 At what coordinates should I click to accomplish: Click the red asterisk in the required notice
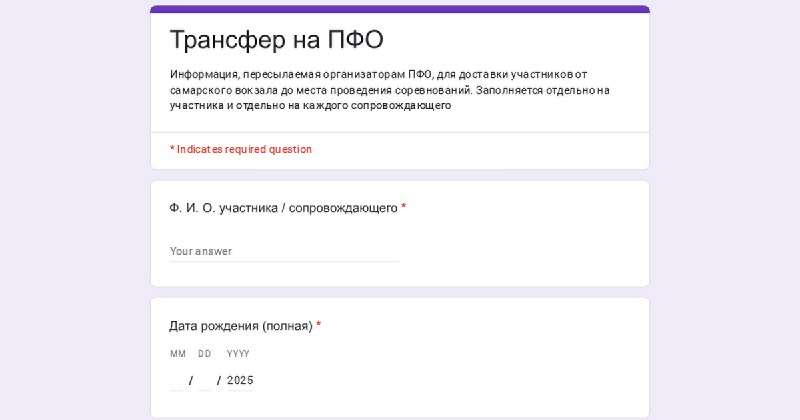[x=172, y=150]
